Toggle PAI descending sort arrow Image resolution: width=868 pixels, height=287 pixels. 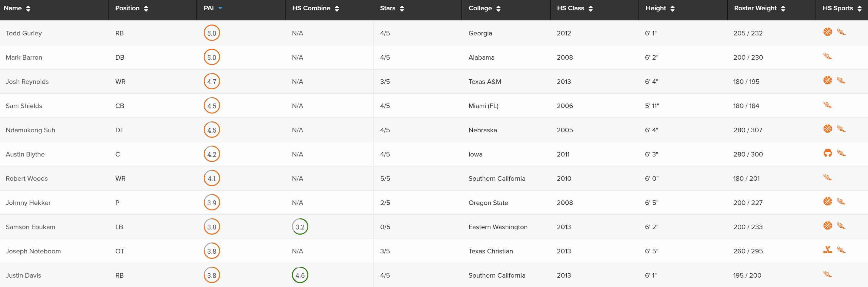tap(220, 8)
